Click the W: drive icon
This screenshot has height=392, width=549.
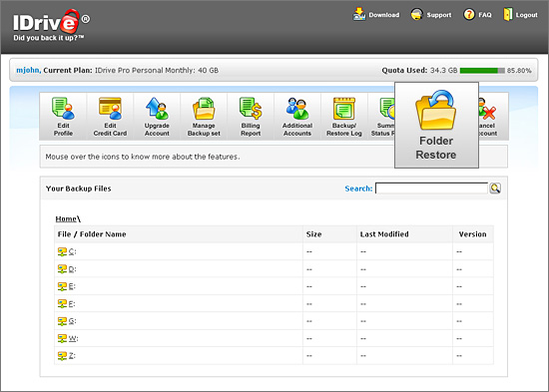coord(62,338)
